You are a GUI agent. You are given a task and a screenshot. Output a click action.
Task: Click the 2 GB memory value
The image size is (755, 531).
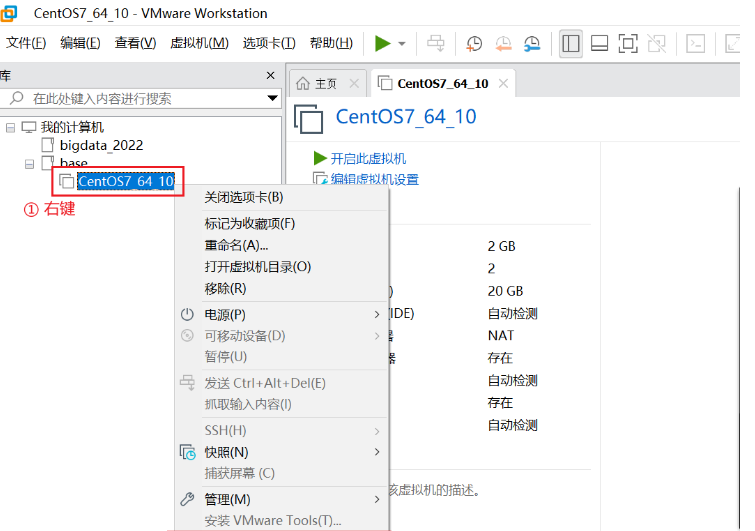point(501,246)
